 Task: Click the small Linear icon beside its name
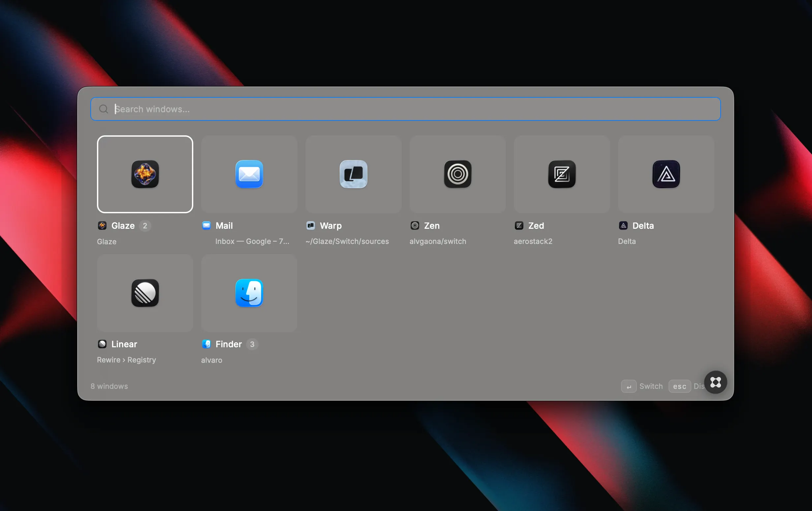click(x=102, y=344)
